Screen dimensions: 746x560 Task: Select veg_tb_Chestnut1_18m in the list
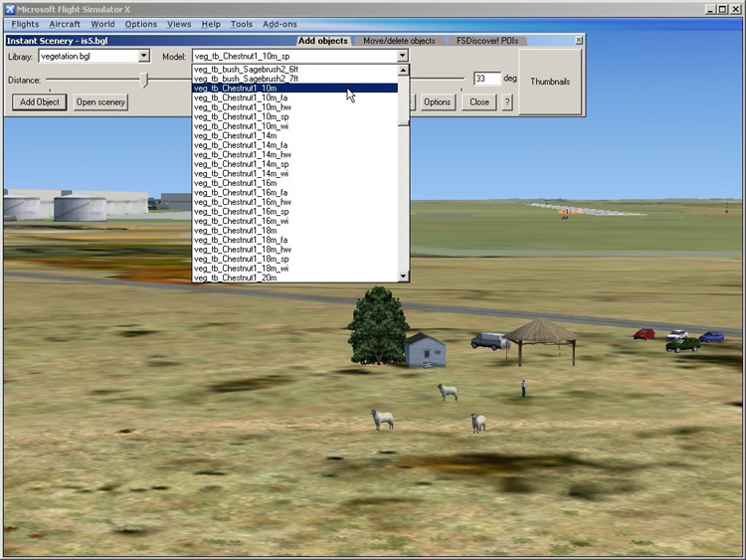point(295,231)
